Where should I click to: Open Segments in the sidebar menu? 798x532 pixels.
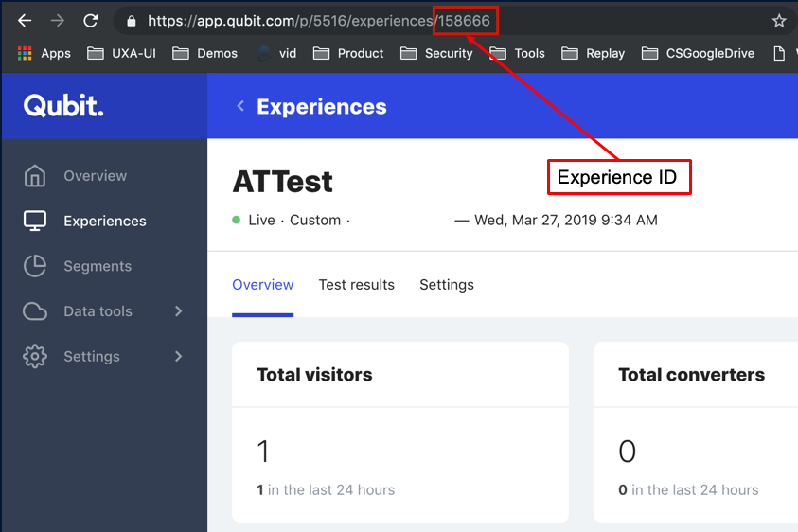tap(98, 266)
